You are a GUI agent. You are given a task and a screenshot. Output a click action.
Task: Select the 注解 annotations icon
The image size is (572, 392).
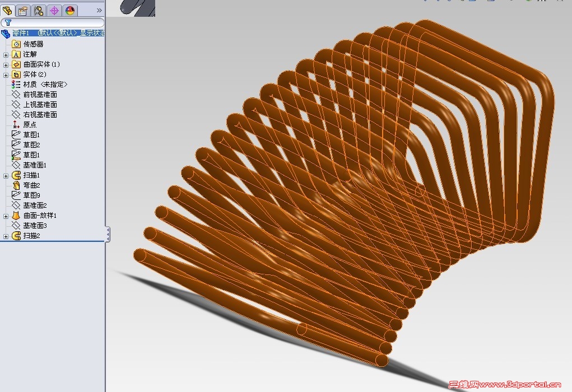pos(16,54)
